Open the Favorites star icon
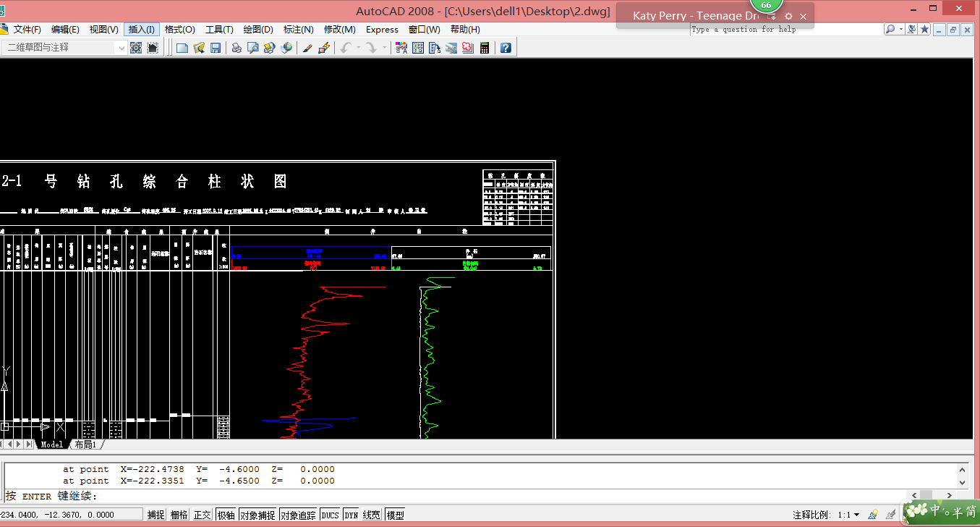The width and height of the screenshot is (980, 527). click(924, 30)
